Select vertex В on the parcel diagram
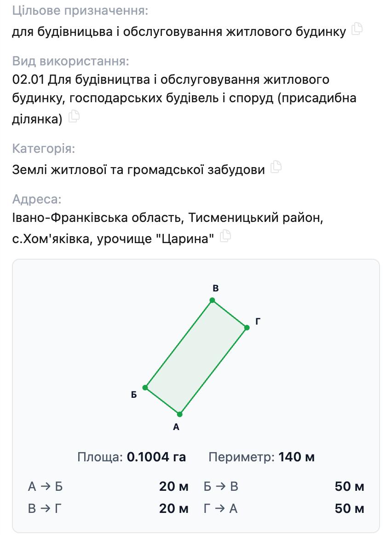Screen dimensions: 392x535 click(x=213, y=300)
